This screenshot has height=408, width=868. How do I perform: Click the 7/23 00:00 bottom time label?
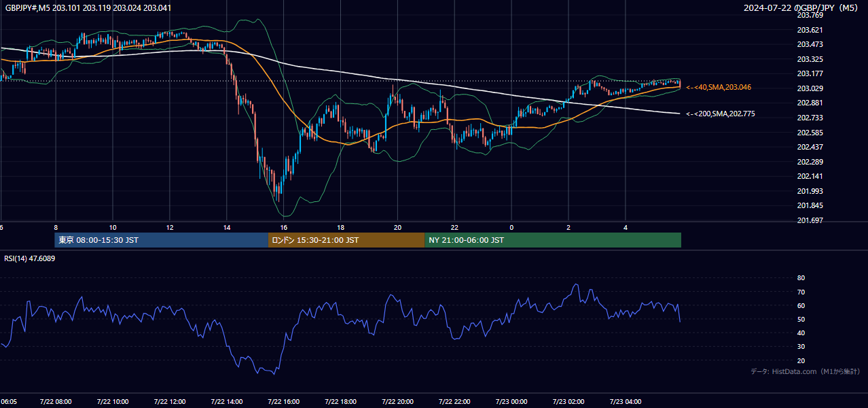tap(512, 402)
